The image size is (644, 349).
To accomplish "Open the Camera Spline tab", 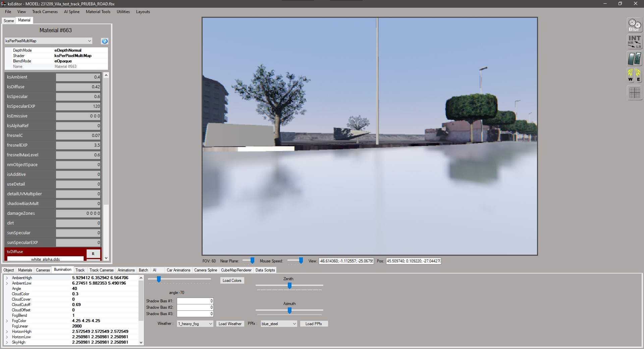I will point(206,270).
